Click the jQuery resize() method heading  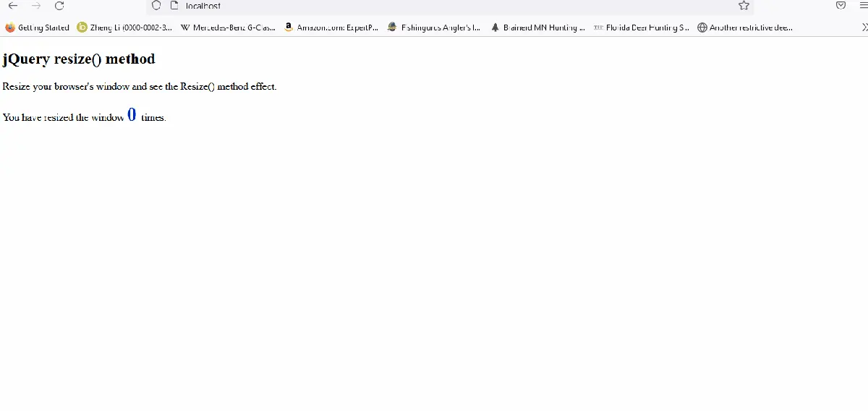coord(79,59)
